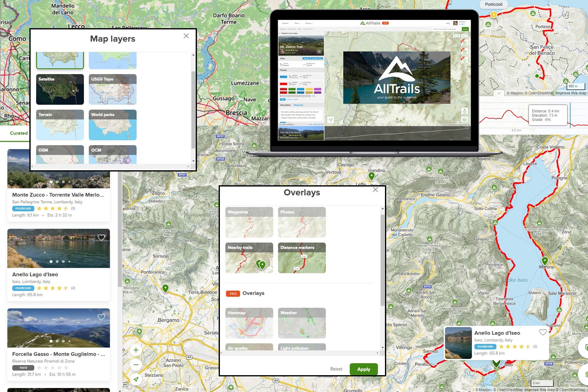Image resolution: width=588 pixels, height=392 pixels.
Task: Favorite the Anello Lago d'Iseo map popup
Action: tap(543, 332)
